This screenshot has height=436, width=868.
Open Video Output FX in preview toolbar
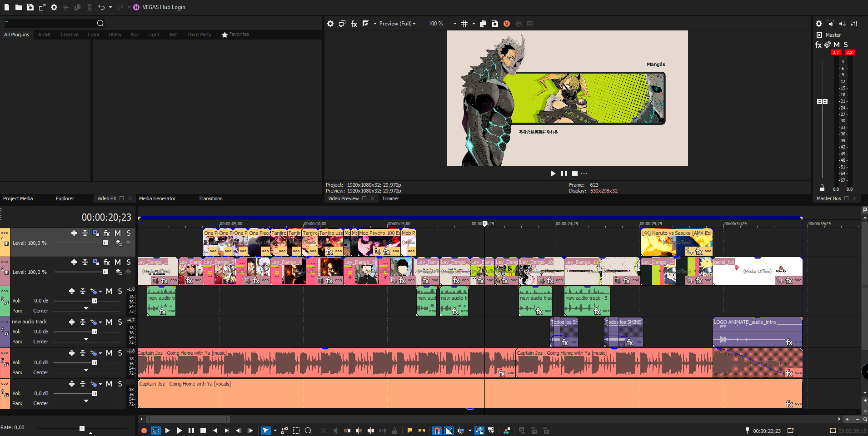click(354, 24)
